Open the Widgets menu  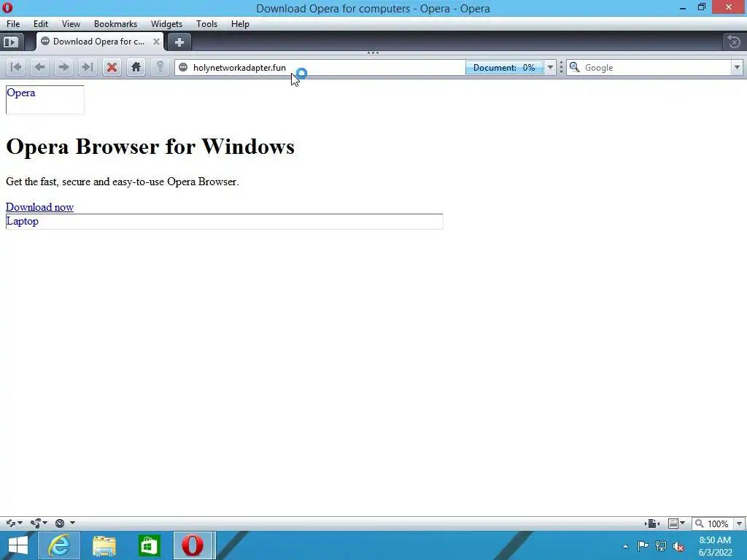(166, 24)
